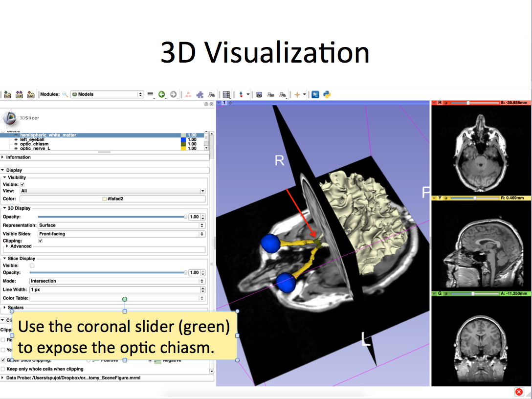Screen dimensions: 532x399
Task: Click the #fafad2 Color button
Action: [112, 199]
